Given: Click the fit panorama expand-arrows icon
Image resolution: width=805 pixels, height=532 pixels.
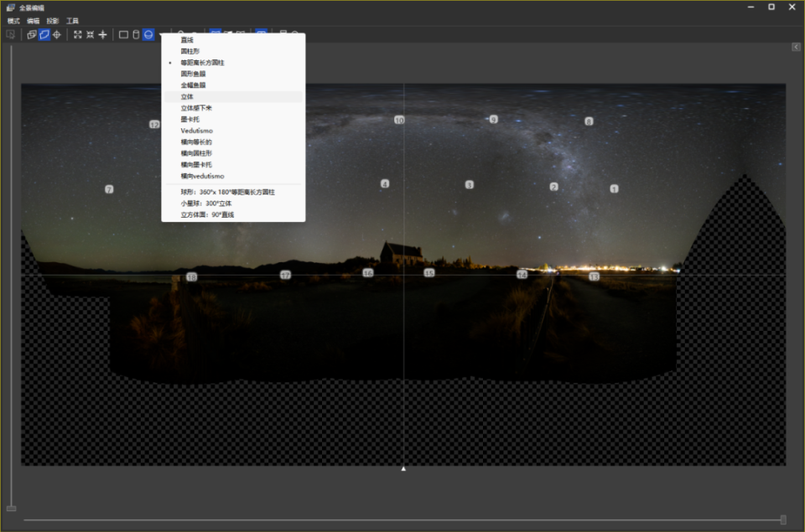Looking at the screenshot, I should [x=78, y=34].
